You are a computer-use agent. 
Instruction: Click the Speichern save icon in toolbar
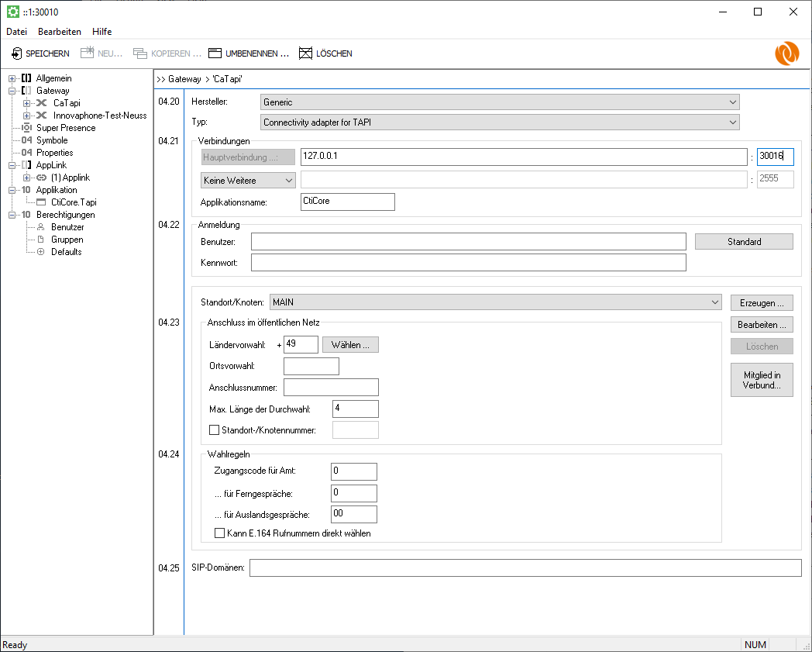[x=17, y=53]
